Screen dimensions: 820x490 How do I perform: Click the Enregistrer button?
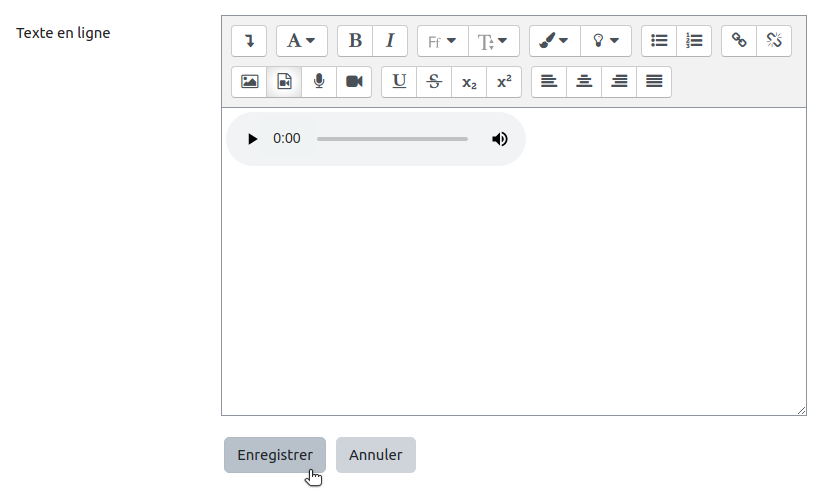275,455
